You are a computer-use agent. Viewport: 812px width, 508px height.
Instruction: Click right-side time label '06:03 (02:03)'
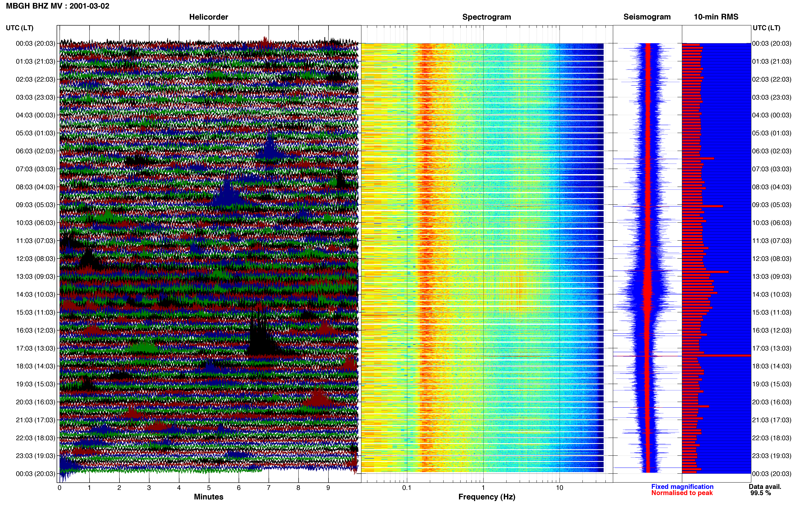click(772, 151)
